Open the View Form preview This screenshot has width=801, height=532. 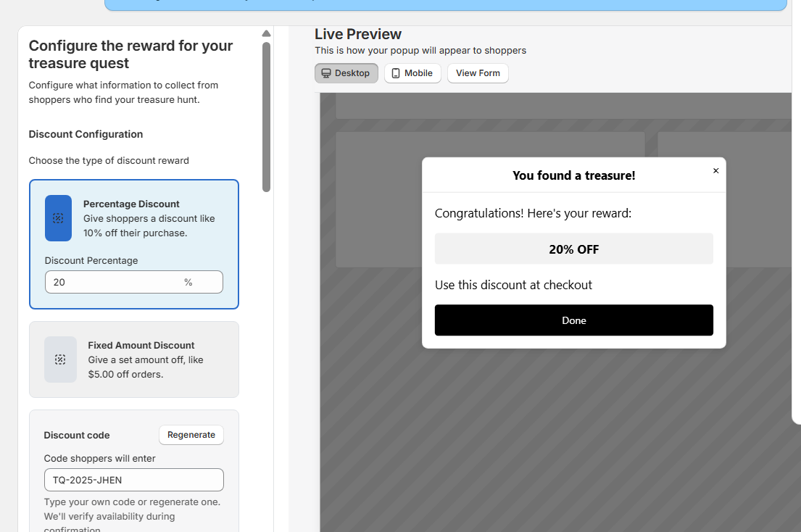[x=477, y=72]
